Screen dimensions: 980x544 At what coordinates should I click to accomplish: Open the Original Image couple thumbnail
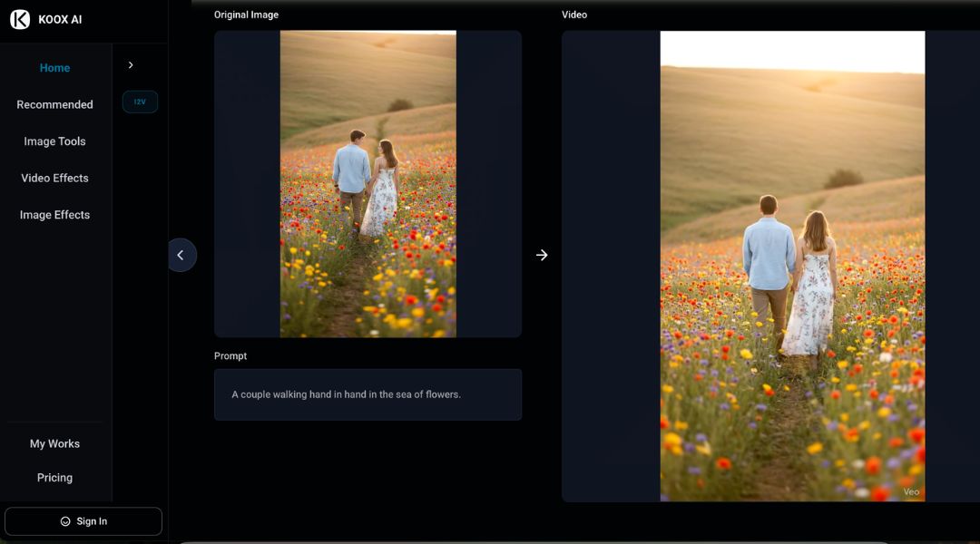coord(367,184)
